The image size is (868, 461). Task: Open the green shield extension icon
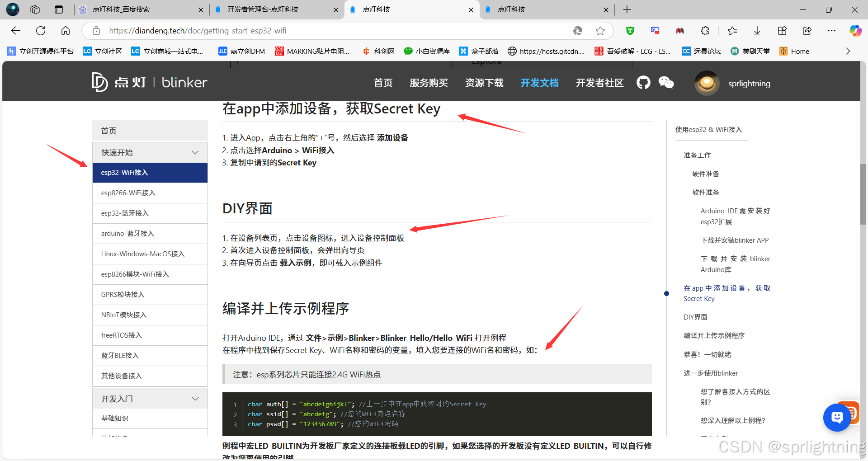630,31
